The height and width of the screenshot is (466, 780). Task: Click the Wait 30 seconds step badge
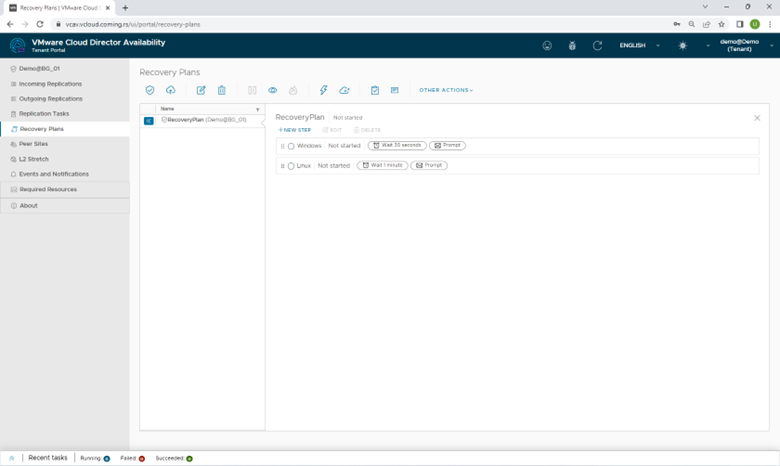tap(397, 146)
